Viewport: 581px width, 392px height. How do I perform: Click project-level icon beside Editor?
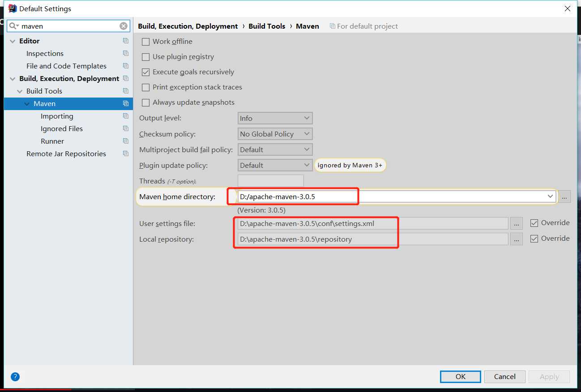[126, 41]
